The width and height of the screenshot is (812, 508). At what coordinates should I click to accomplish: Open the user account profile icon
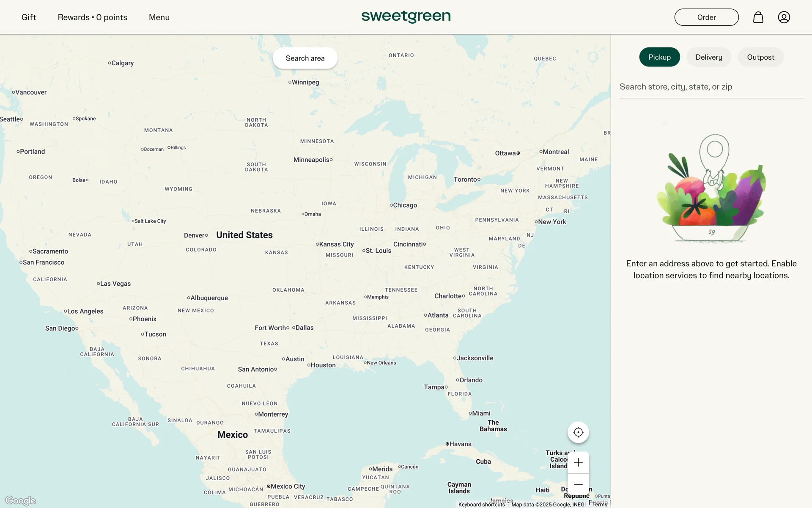point(784,17)
